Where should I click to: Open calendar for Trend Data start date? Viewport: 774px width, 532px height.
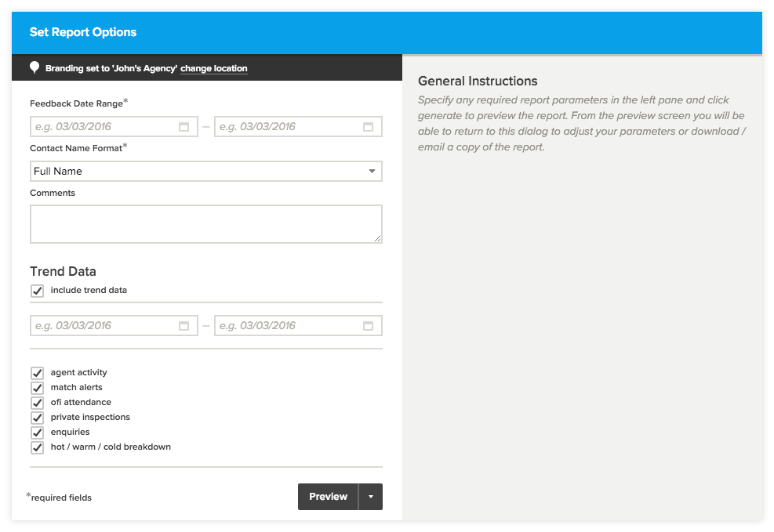[x=184, y=326]
